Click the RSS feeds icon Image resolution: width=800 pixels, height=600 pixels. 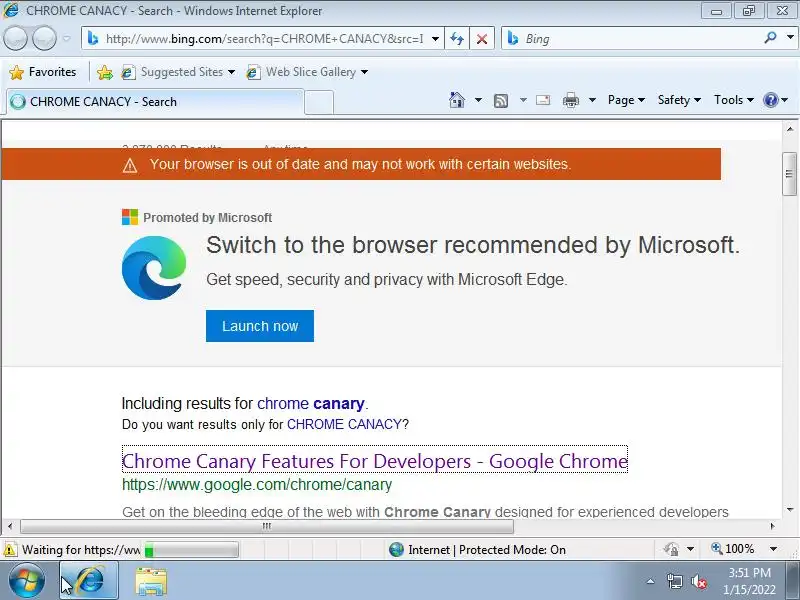tap(501, 101)
